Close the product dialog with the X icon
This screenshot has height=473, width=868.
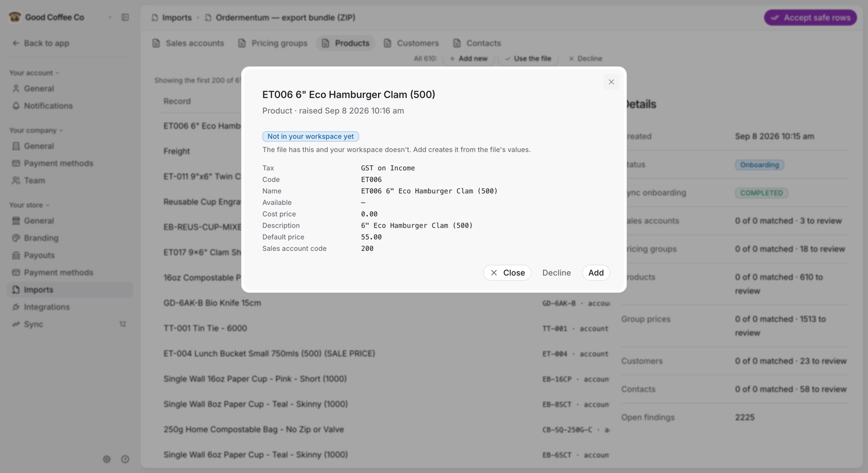coord(611,82)
